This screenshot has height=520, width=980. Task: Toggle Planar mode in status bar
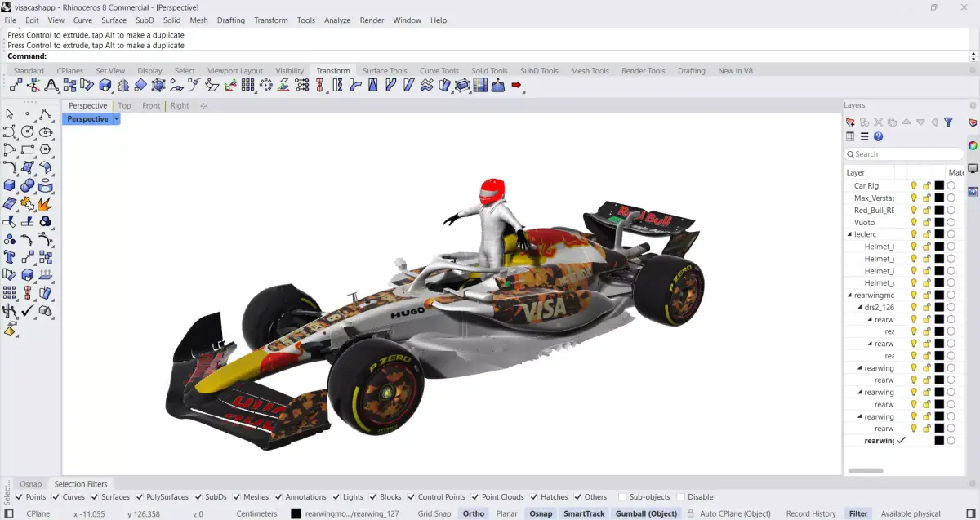pos(506,513)
